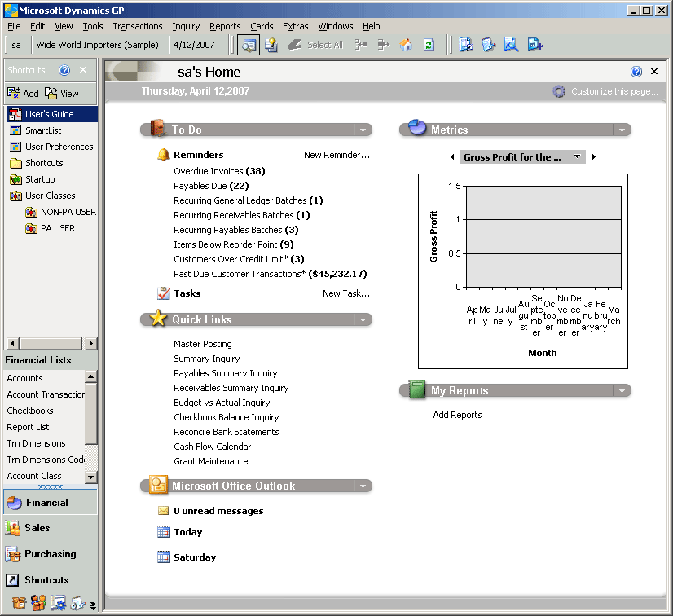The width and height of the screenshot is (673, 616).
Task: Click the Shortcuts pane help icon
Action: point(64,70)
